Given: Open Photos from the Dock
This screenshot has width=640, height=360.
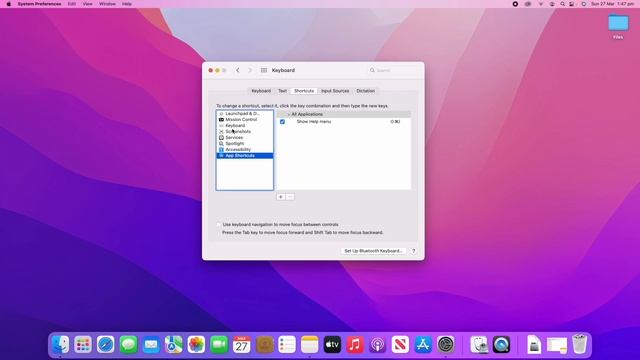Looking at the screenshot, I should (x=196, y=345).
